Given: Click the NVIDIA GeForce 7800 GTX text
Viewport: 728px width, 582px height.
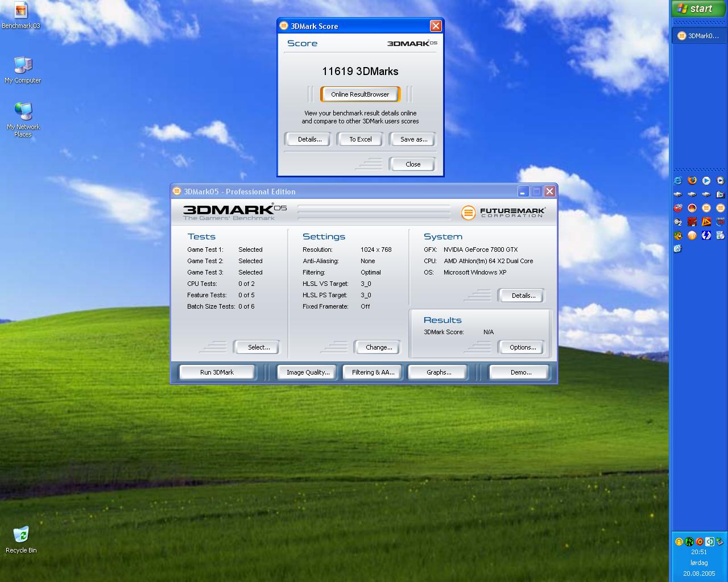Looking at the screenshot, I should point(481,250).
